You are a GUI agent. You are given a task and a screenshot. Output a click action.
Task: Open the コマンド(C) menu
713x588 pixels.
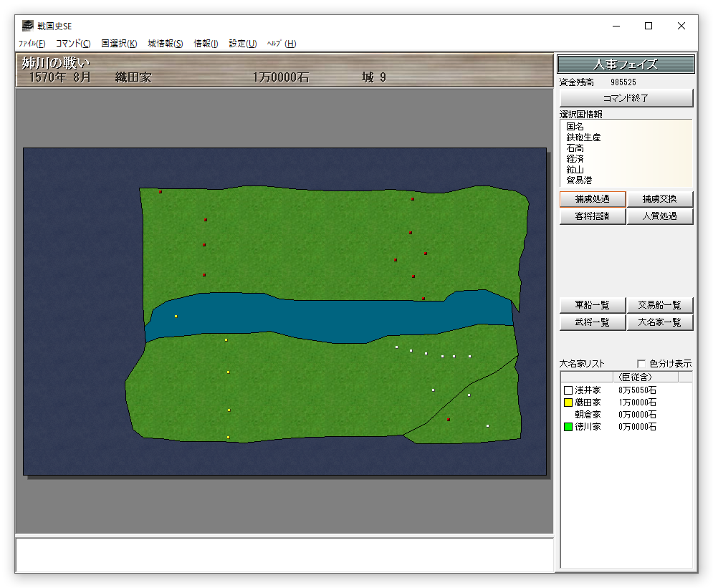point(73,44)
